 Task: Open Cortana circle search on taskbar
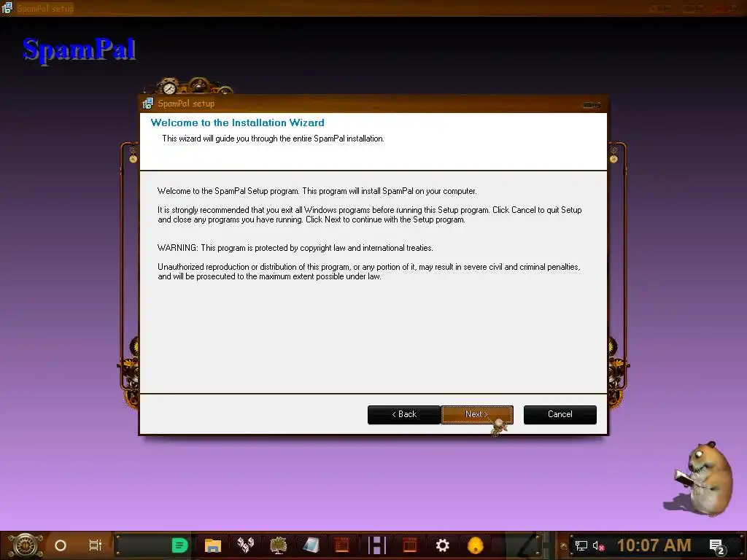(x=61, y=545)
